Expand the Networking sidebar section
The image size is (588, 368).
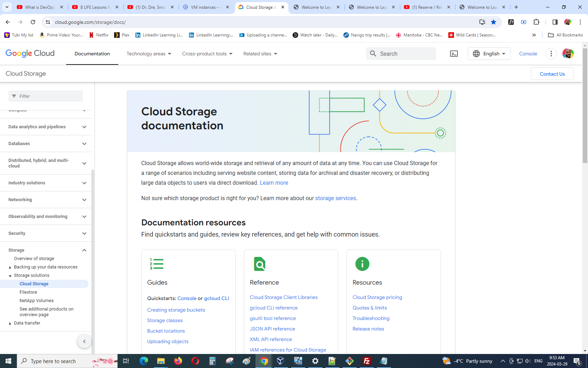click(84, 200)
